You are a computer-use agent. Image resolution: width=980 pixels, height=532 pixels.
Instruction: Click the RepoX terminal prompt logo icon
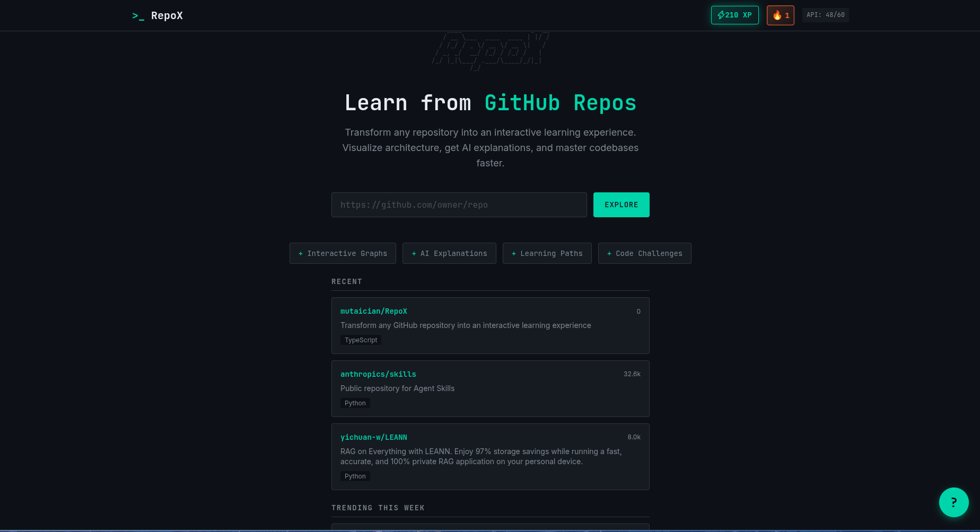point(138,16)
